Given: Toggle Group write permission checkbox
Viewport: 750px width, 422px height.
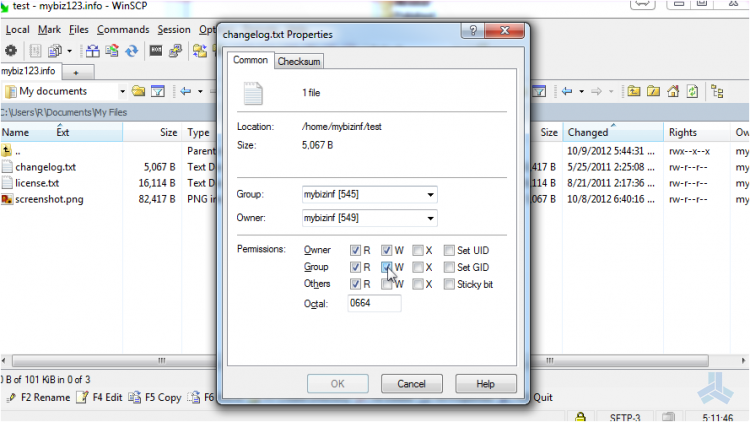Looking at the screenshot, I should (x=387, y=267).
